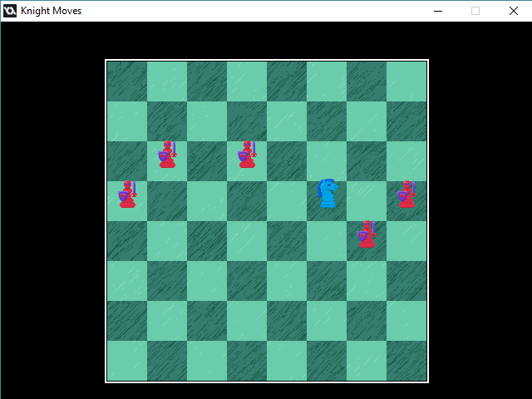Click the red pawn diagonally above the left-edge pawn

(x=168, y=154)
